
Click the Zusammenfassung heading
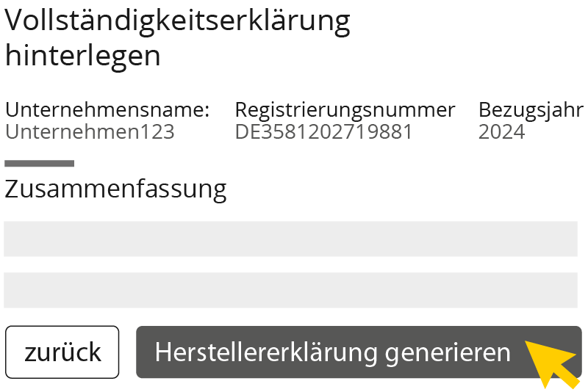click(115, 189)
